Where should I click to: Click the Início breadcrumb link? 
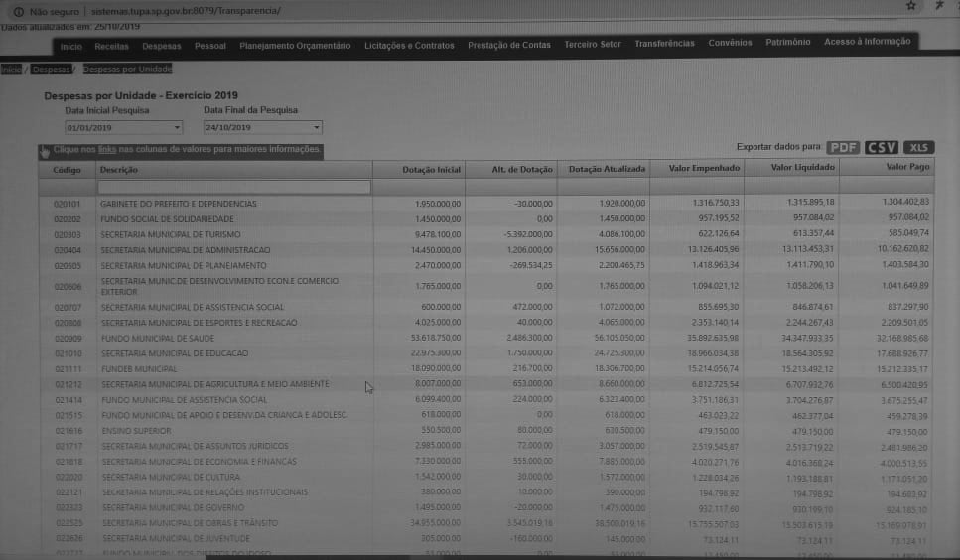click(x=11, y=70)
